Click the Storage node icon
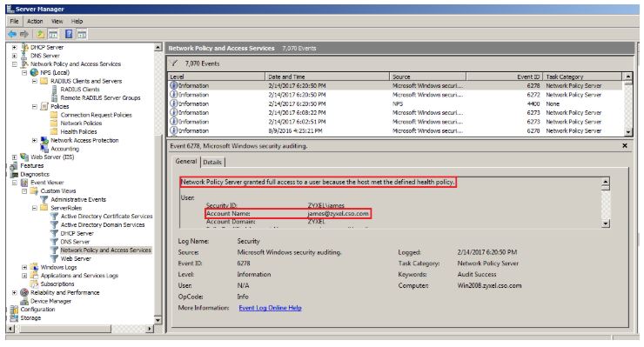The image size is (644, 347). click(15, 317)
